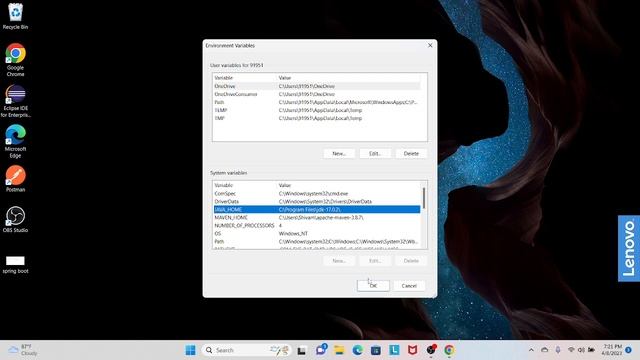640x360 pixels.
Task: Select the OneDriveConsumer user variable row
Action: (x=317, y=94)
